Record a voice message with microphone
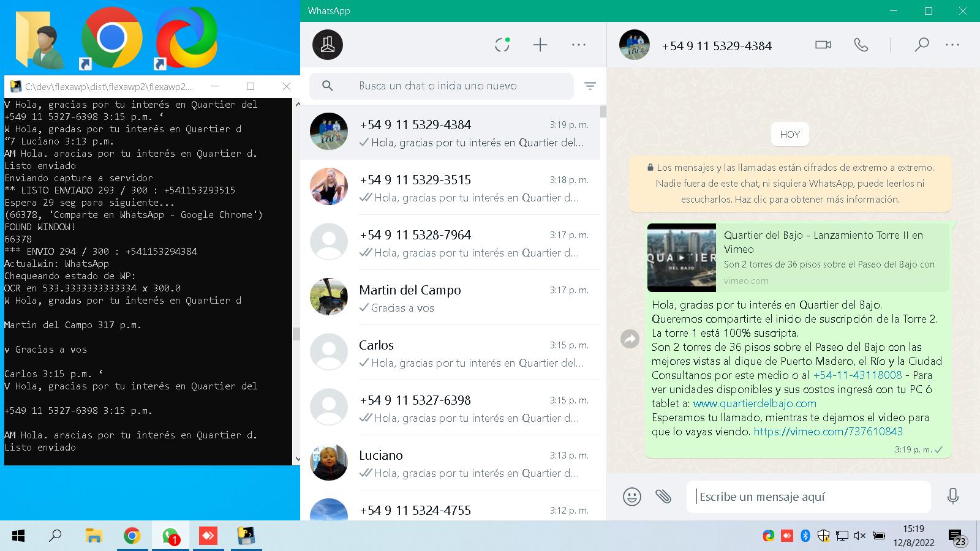This screenshot has height=551, width=980. [x=952, y=496]
